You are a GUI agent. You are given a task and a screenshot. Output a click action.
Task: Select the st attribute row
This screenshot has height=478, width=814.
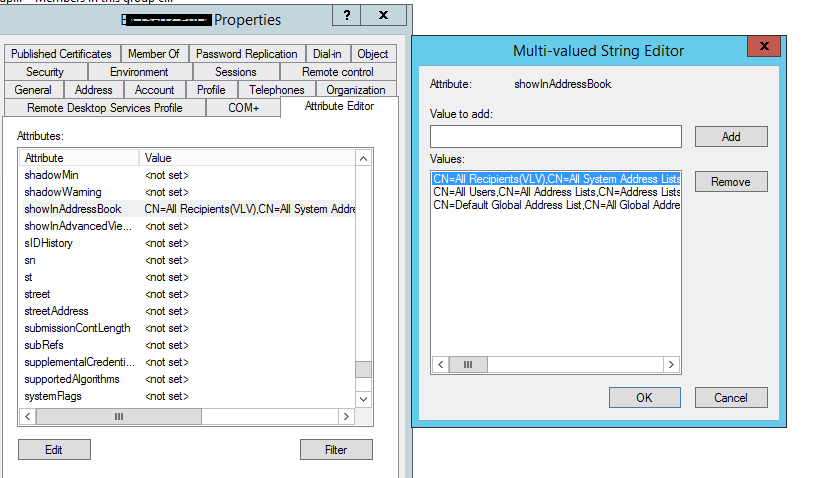click(x=187, y=277)
